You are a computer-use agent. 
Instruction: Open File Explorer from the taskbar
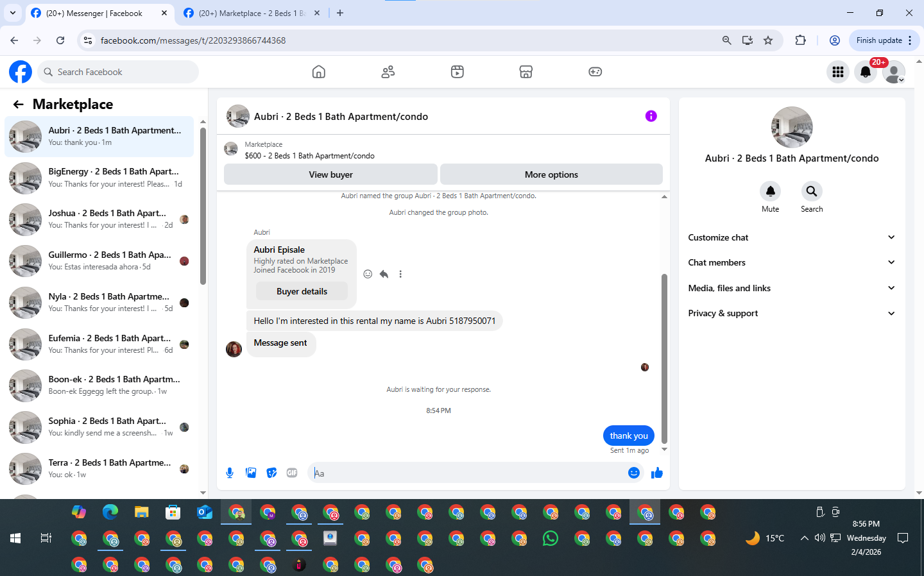click(142, 512)
